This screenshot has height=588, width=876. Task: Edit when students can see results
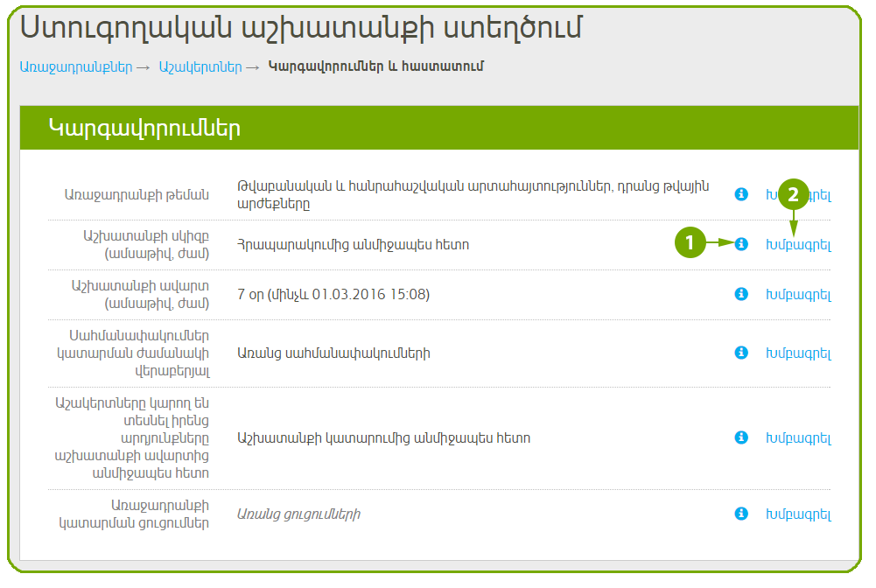click(x=798, y=438)
